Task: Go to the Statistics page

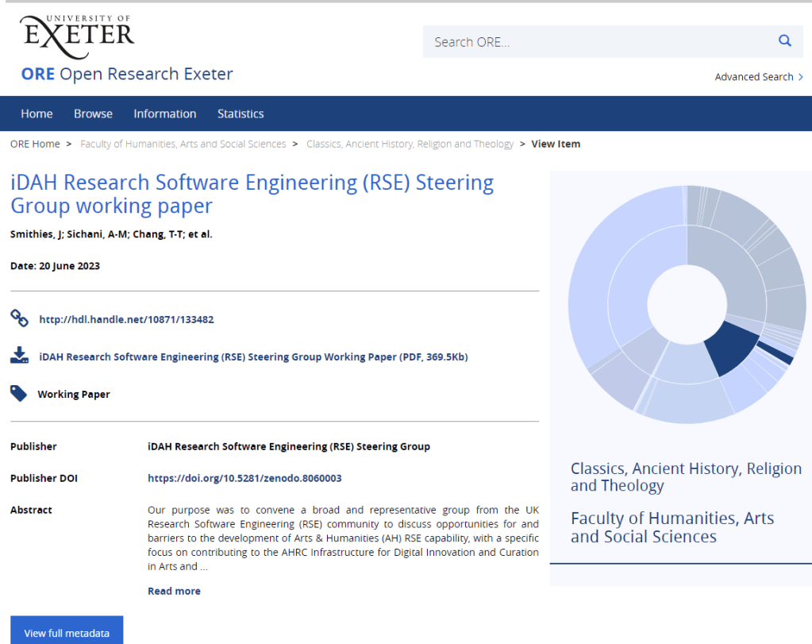Action: (x=241, y=114)
